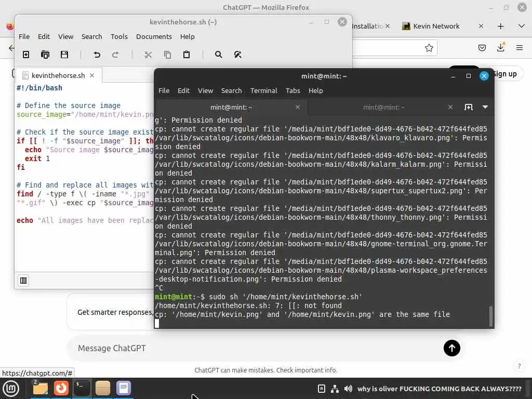
Task: Open the text editor's View menu
Action: tap(65, 37)
